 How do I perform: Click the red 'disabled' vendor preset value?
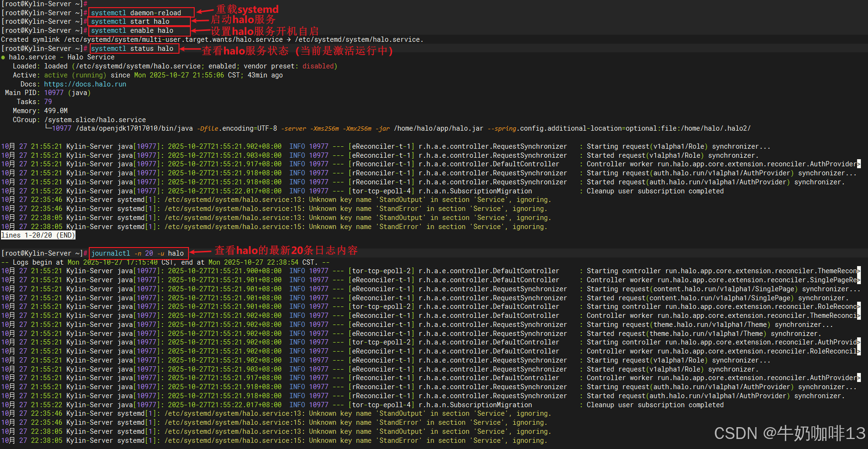coord(318,66)
